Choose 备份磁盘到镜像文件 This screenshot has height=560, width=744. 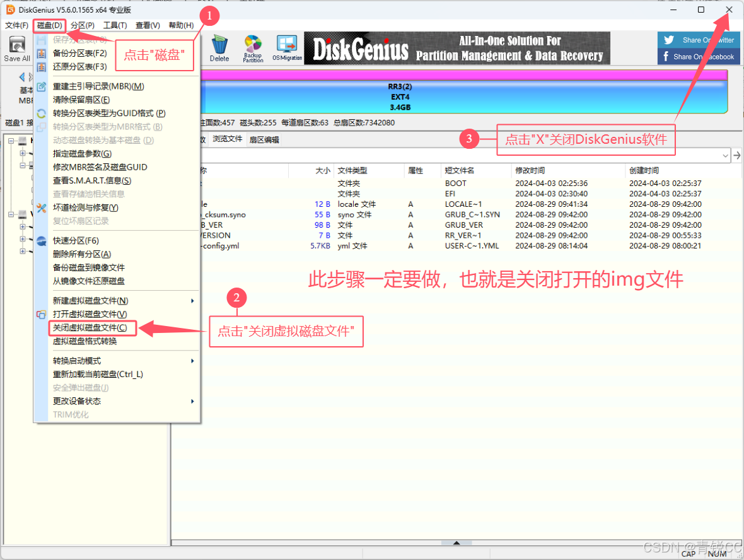[x=89, y=267]
